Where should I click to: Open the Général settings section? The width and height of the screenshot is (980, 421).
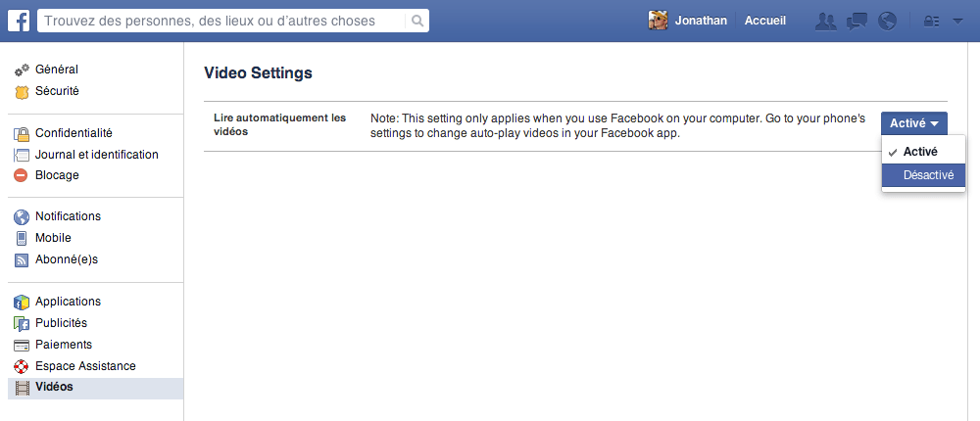click(x=56, y=70)
